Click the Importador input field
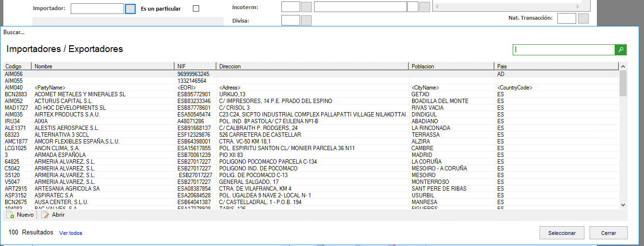 (97, 9)
